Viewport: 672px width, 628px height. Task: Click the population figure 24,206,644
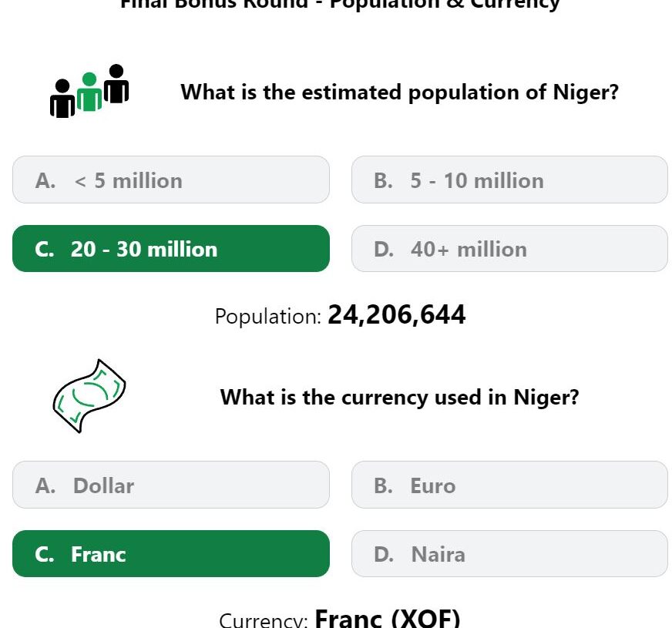396,315
